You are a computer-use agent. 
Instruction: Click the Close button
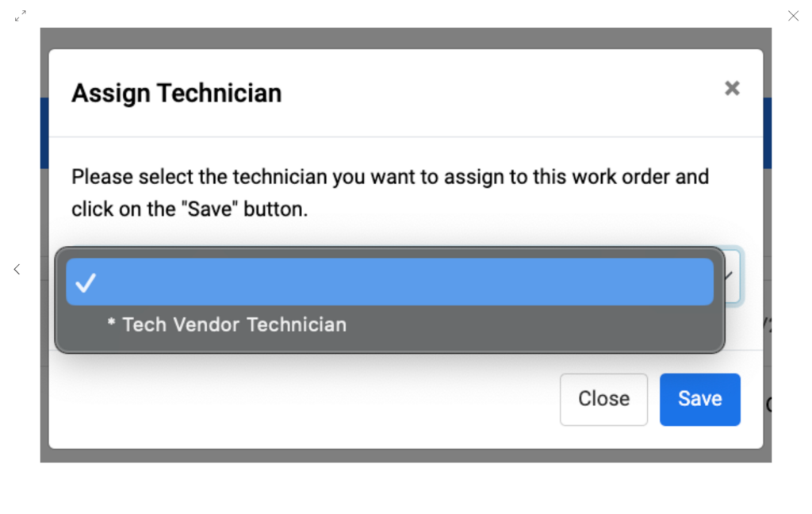coord(603,400)
